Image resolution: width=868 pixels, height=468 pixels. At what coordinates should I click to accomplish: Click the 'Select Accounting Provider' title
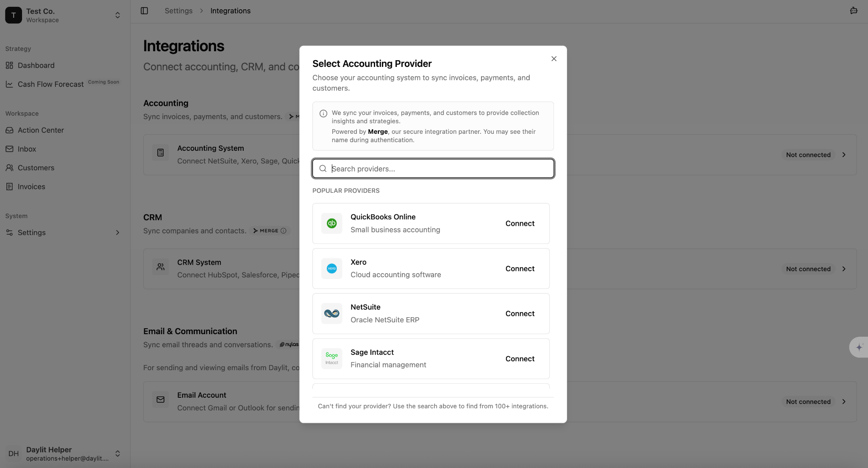(x=372, y=64)
